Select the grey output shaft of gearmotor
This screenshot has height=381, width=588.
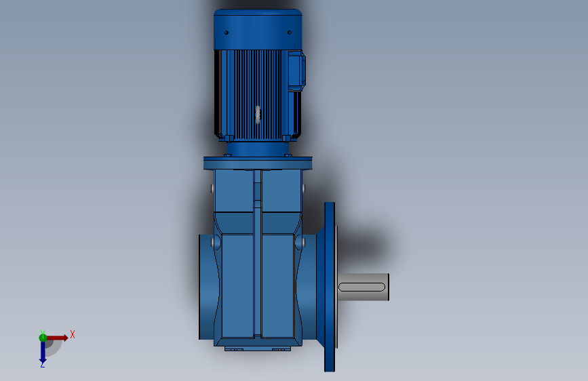(x=363, y=287)
